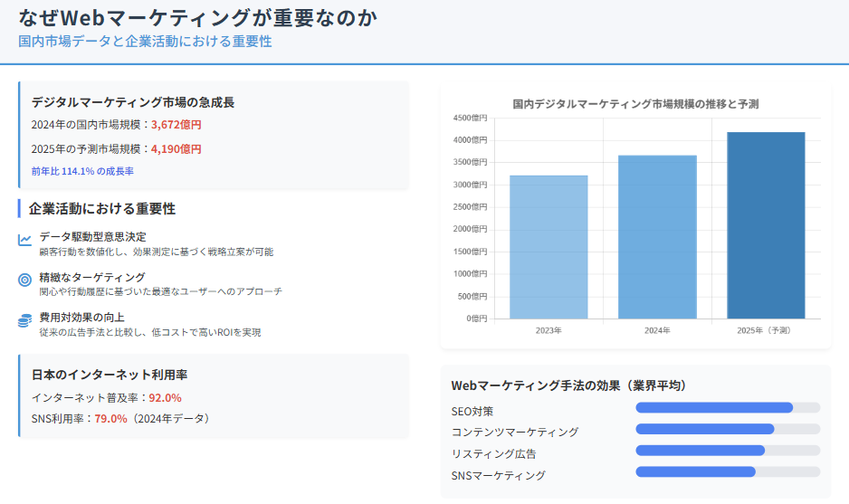Select the dark blue 2025年（予測） bar
The image size is (849, 504).
(x=766, y=225)
